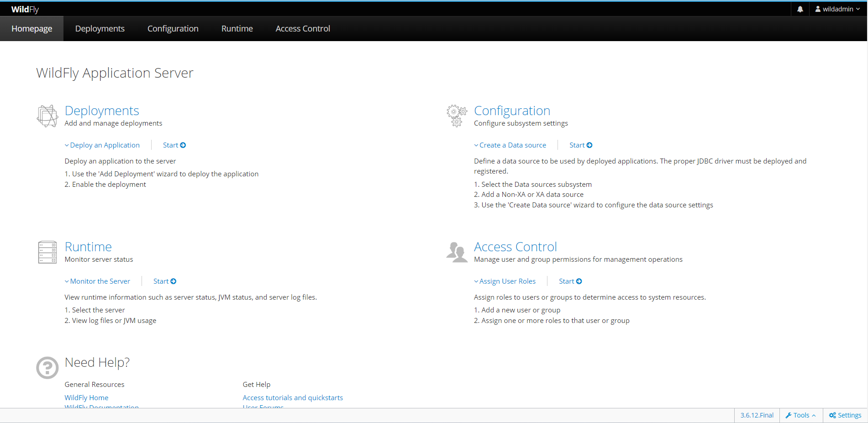The image size is (868, 423).
Task: Click the 'Create Data source' wizard step text
Action: pyautogui.click(x=597, y=205)
